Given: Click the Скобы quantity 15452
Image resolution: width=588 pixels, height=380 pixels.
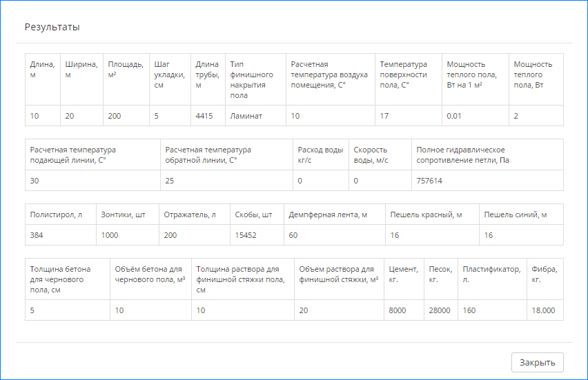Looking at the screenshot, I should click(x=246, y=235).
